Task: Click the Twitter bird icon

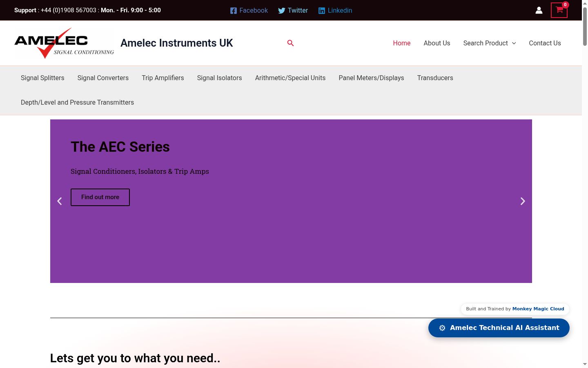Action: click(x=282, y=11)
